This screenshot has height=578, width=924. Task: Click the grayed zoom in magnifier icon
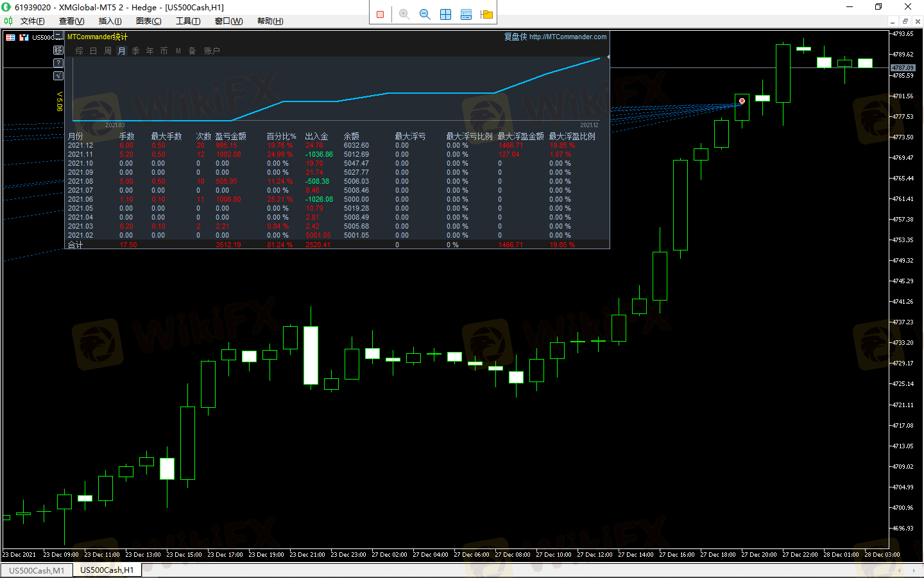point(404,14)
